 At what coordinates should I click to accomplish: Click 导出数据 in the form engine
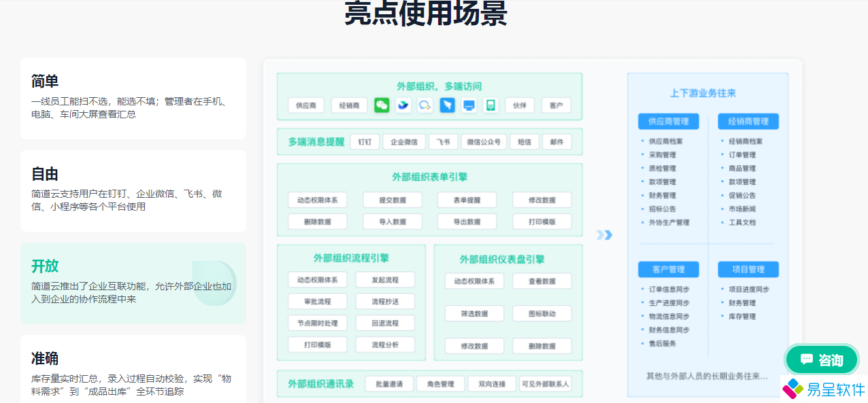pos(467,222)
